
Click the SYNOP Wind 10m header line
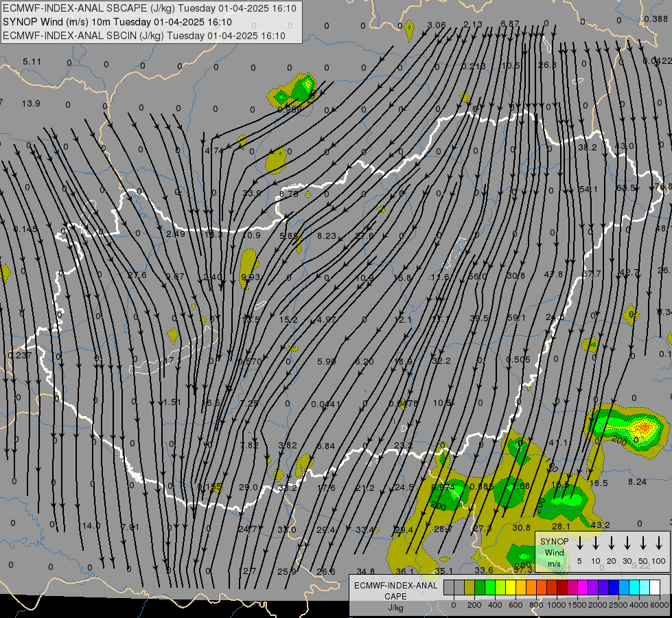117,22
